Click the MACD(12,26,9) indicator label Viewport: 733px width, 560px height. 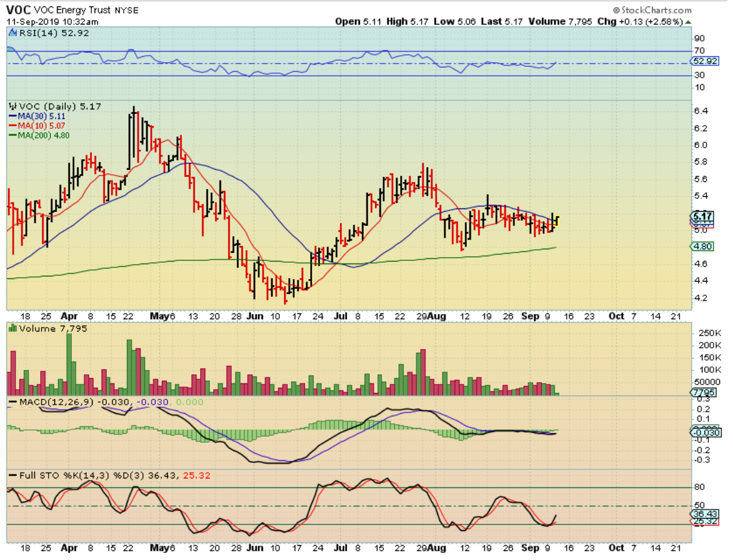point(47,403)
